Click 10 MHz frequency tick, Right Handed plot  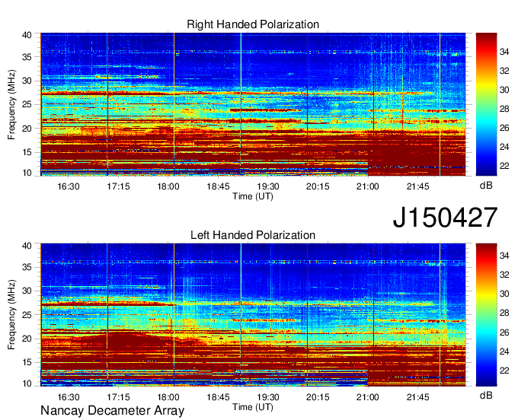pos(27,173)
